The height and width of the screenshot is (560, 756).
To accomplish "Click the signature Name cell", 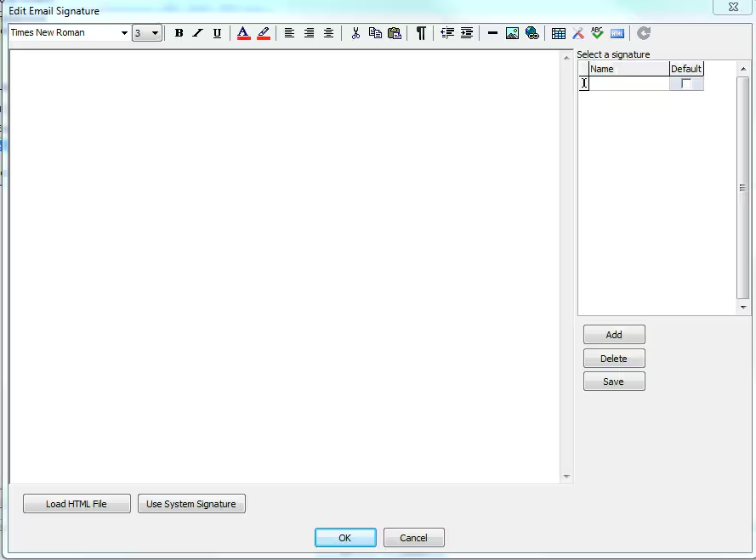I will pos(629,84).
